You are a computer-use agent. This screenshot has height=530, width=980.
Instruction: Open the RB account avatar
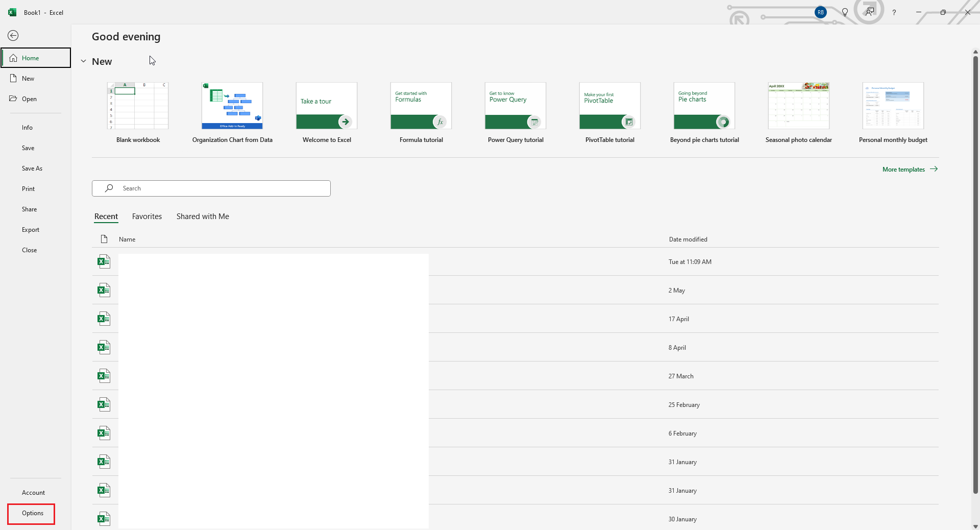click(x=820, y=12)
